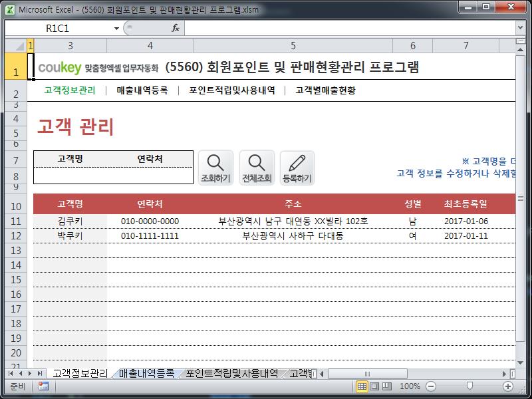This screenshot has height=399, width=532.
Task: Click 고객정보관리 navigation link
Action: click(x=70, y=90)
